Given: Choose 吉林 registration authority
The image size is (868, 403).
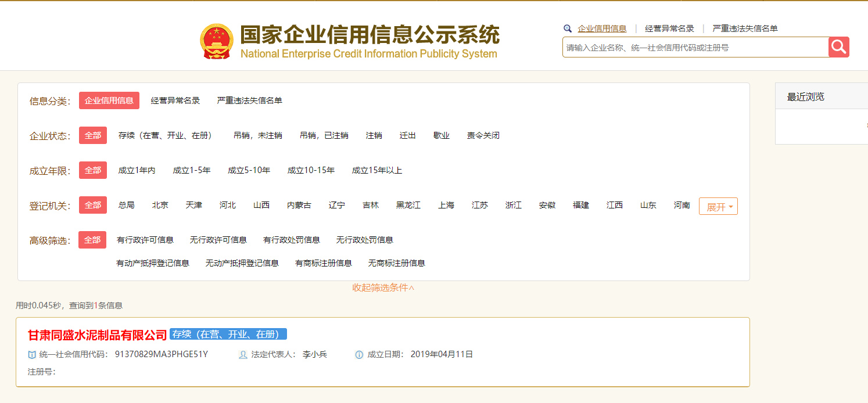Looking at the screenshot, I should [x=371, y=205].
